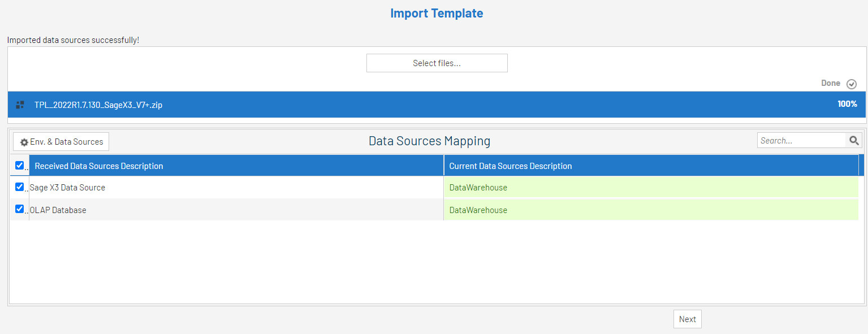Select the OLAP Database cell

pos(58,210)
